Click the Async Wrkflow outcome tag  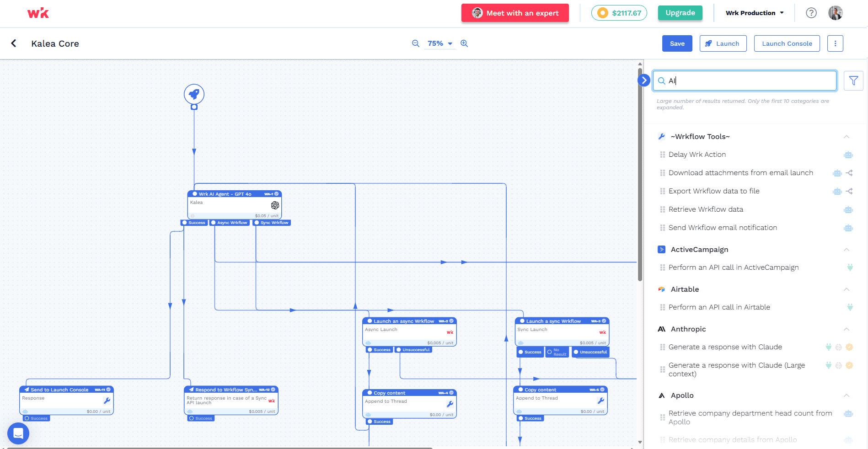tap(229, 223)
